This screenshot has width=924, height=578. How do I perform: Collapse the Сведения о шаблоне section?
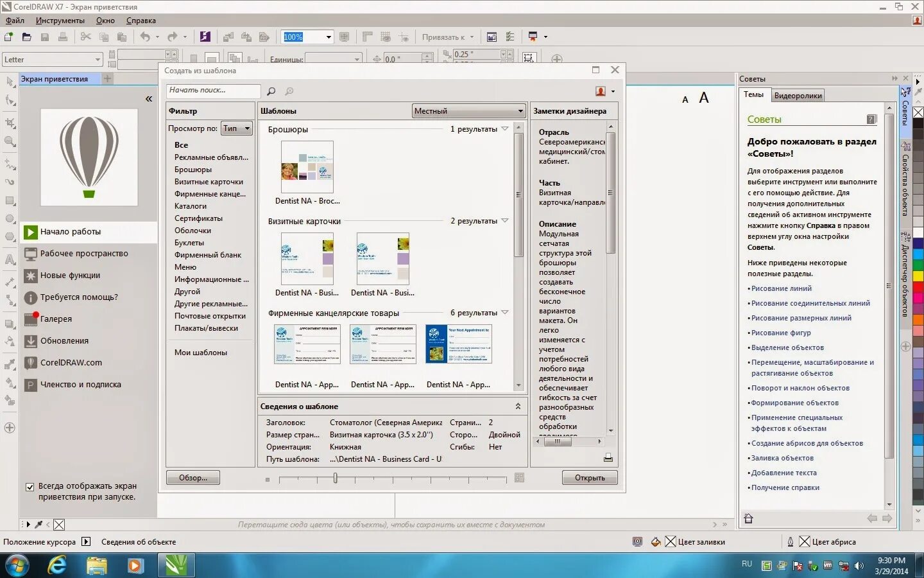518,407
